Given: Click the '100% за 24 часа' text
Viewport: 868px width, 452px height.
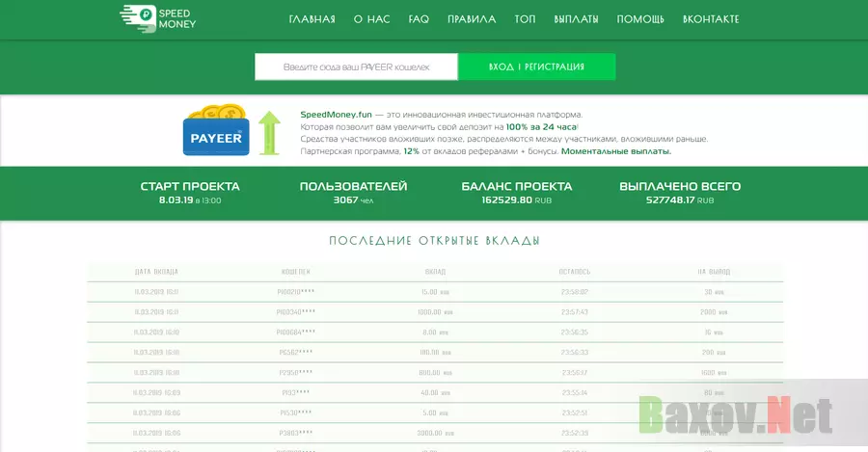Looking at the screenshot, I should coord(541,126).
